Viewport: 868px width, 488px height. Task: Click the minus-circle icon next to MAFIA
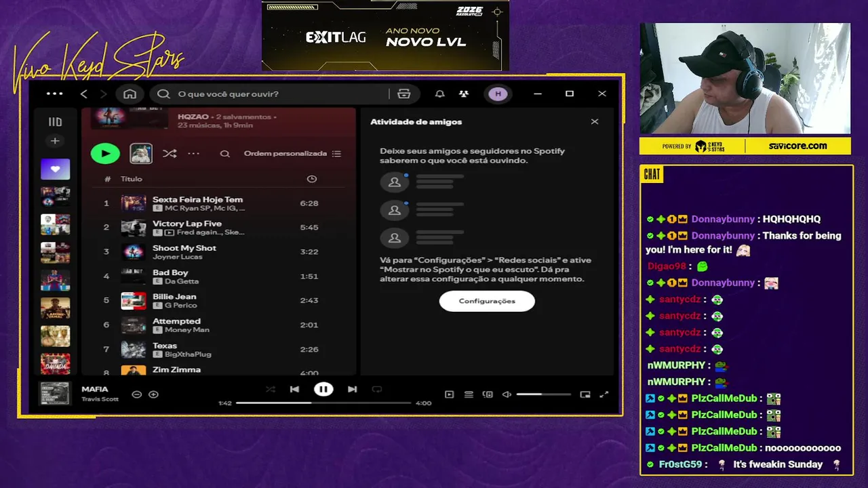click(136, 394)
